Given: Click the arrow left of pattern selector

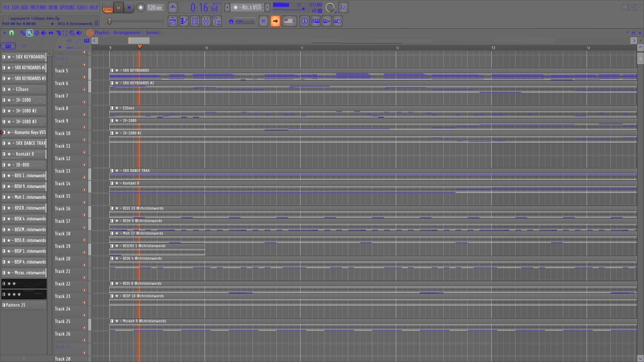Looking at the screenshot, I should click(227, 7).
